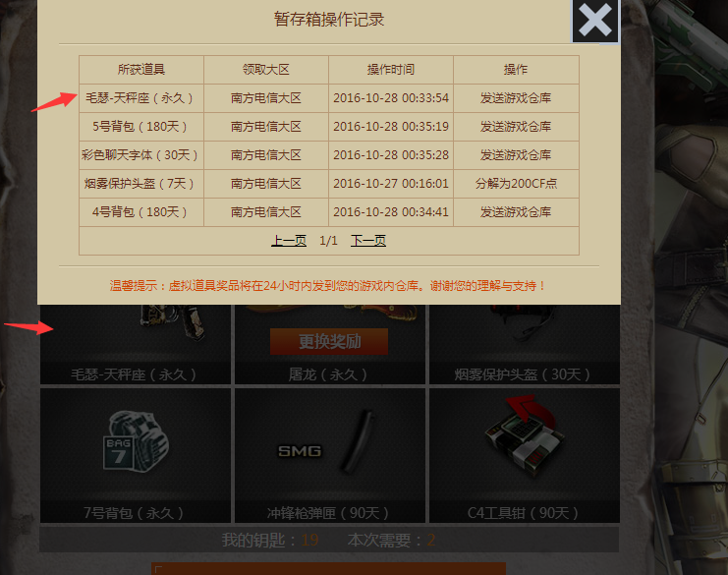Click the 屠龙（永久） reward tile
The height and width of the screenshot is (575, 728).
tap(330, 344)
